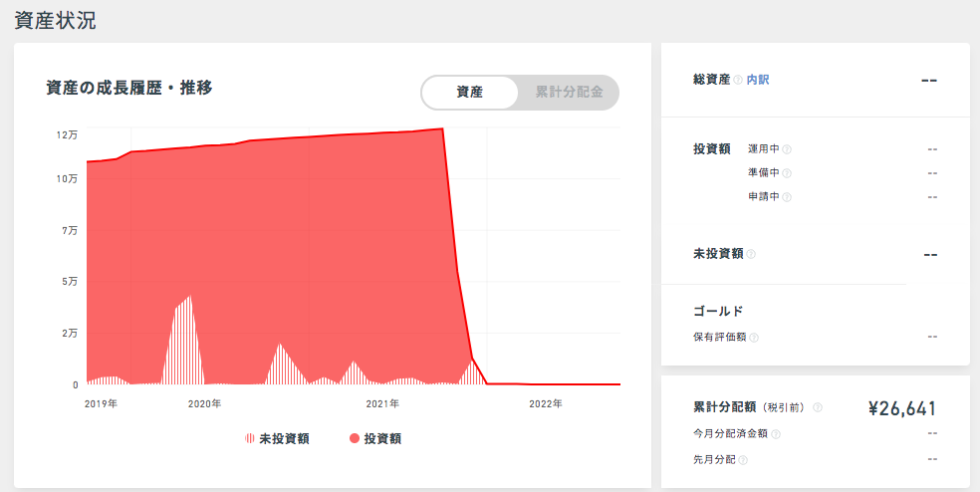Click the 2019年 axis label
Image resolution: width=980 pixels, height=492 pixels.
[x=101, y=403]
